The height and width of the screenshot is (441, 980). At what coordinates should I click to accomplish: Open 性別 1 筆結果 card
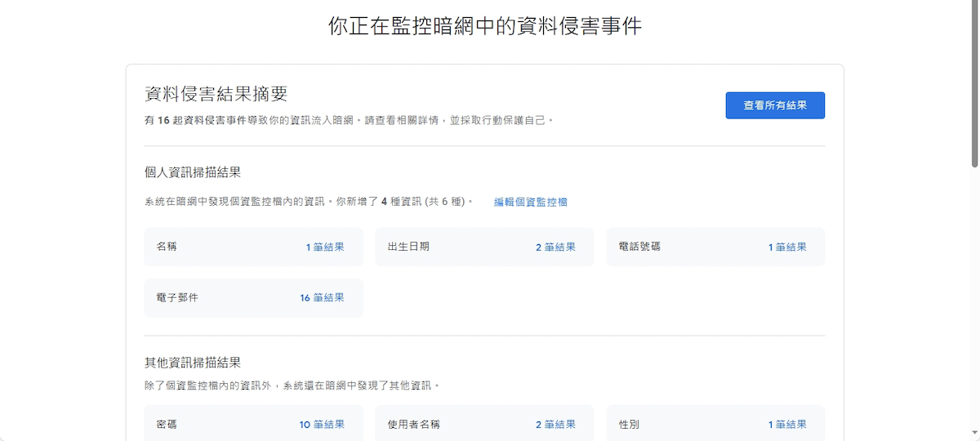point(715,424)
